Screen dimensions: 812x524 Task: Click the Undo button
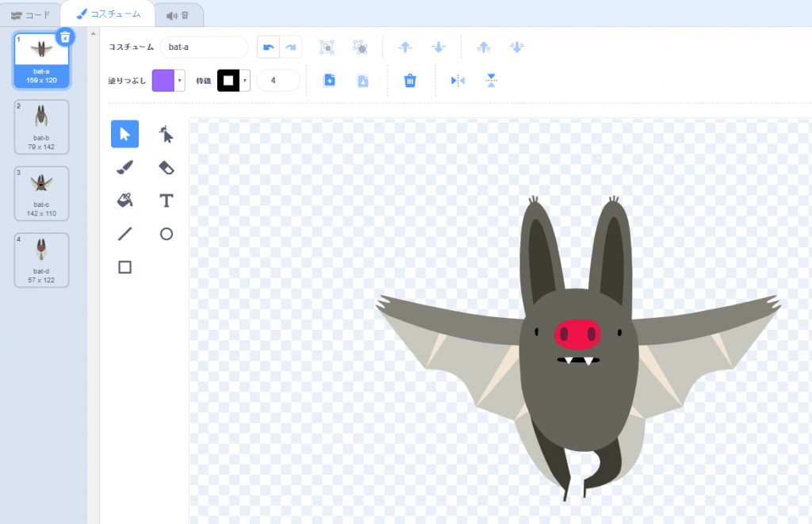pos(268,48)
